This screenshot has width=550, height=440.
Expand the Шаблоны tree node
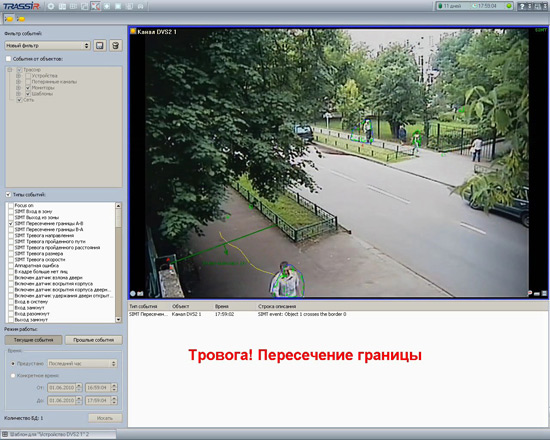[19, 94]
